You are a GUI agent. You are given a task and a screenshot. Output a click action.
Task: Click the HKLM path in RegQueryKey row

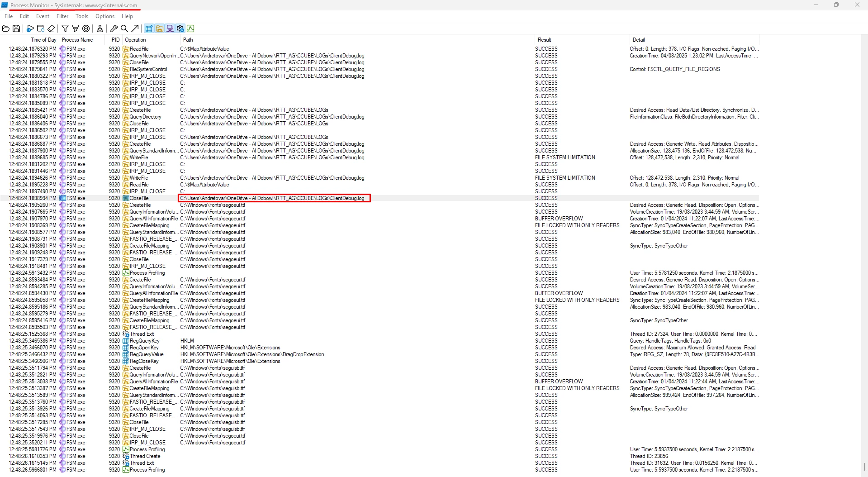[x=187, y=341]
